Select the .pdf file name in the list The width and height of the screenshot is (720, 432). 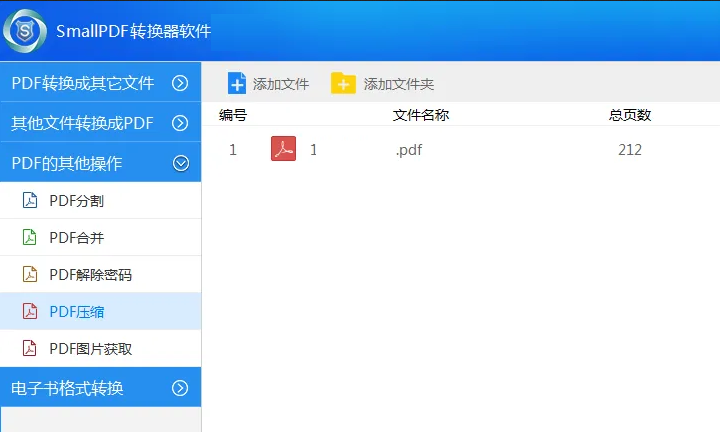tap(408, 151)
